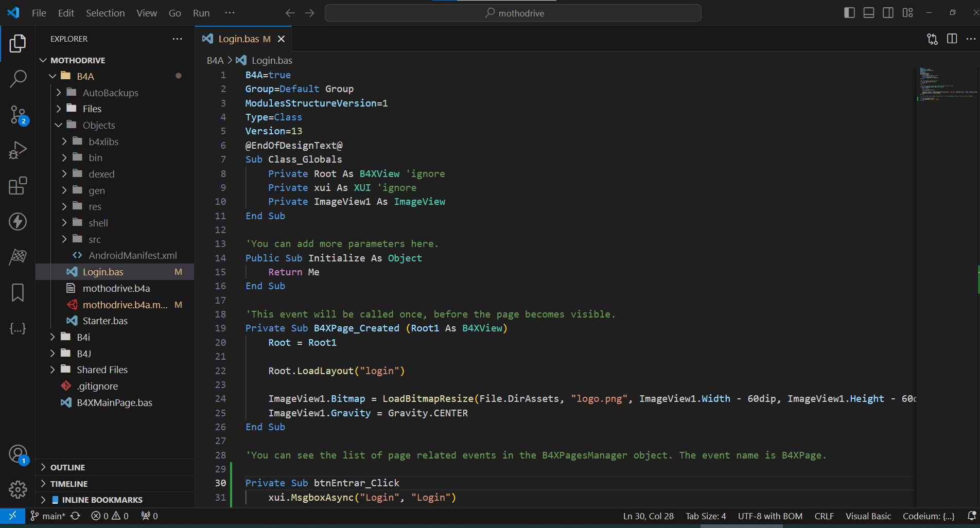This screenshot has height=528, width=980.
Task: Click the Codeium status bar item
Action: click(x=928, y=516)
